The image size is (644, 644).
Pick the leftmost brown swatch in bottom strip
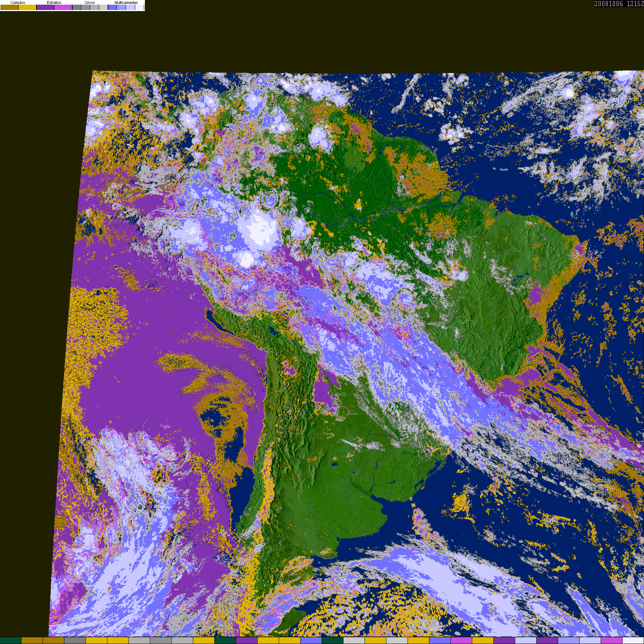tap(32, 640)
